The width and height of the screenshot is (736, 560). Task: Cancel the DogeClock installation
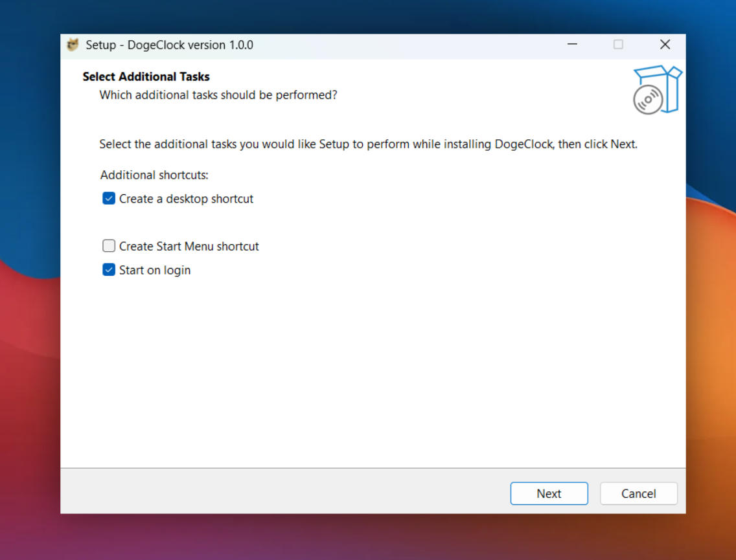point(638,493)
